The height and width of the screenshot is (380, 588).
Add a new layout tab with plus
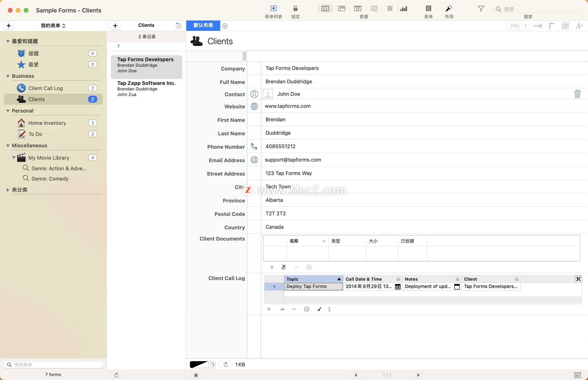tap(225, 26)
